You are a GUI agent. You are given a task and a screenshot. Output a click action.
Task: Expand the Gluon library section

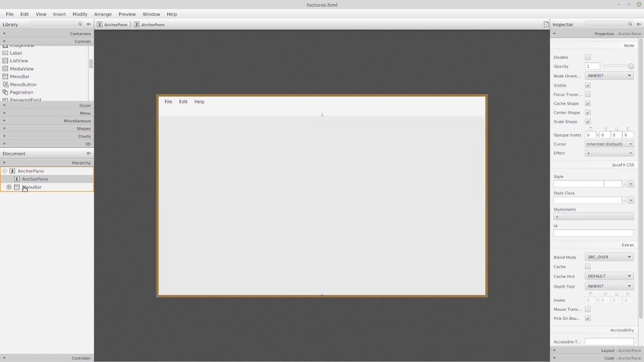(x=47, y=106)
